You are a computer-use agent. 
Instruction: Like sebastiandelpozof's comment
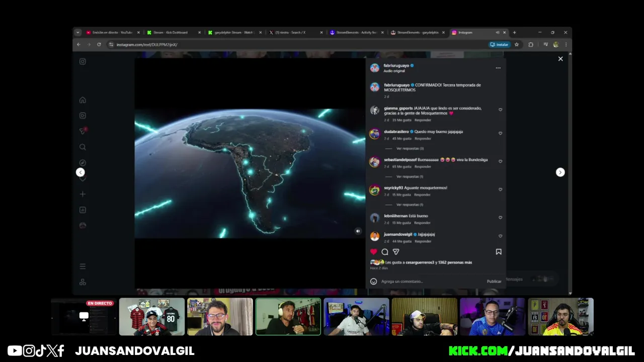click(500, 161)
